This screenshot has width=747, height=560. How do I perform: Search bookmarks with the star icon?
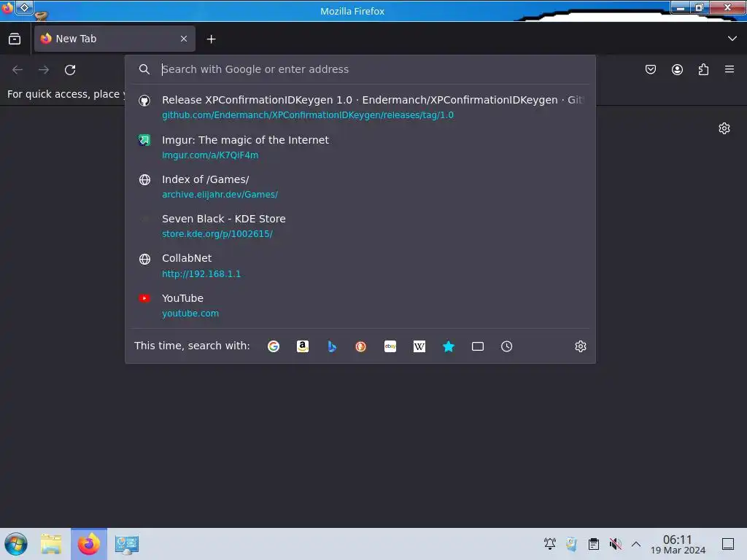click(x=449, y=346)
